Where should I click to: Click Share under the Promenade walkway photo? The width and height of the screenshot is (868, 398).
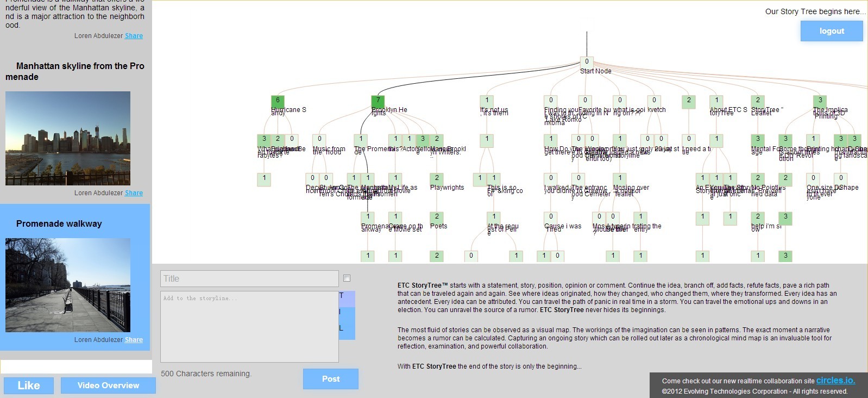(x=134, y=340)
